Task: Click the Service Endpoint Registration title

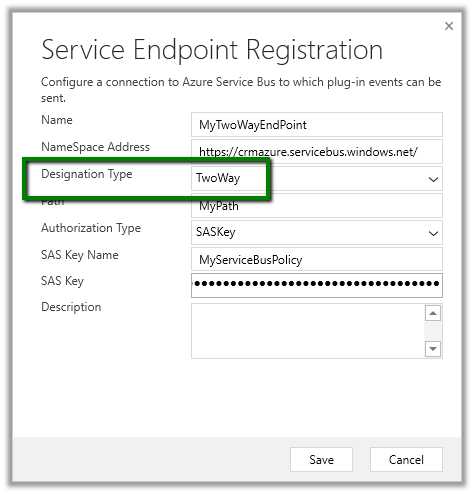Action: [x=212, y=50]
